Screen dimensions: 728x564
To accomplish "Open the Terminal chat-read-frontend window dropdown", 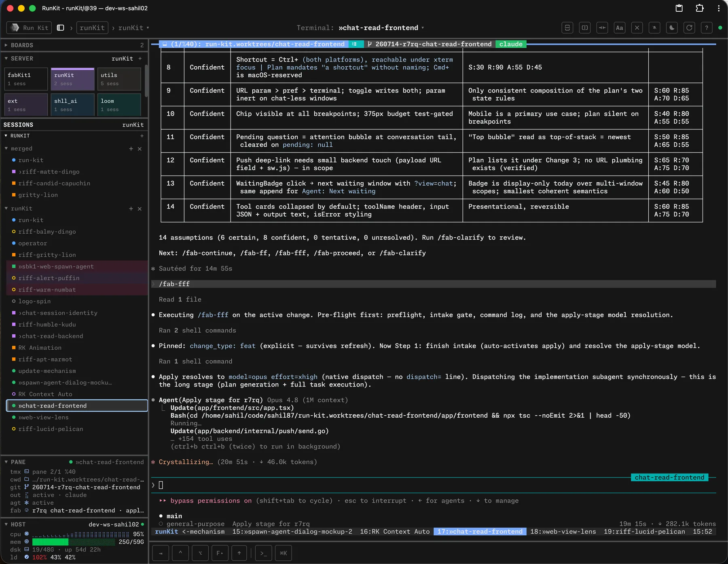I will [381, 27].
